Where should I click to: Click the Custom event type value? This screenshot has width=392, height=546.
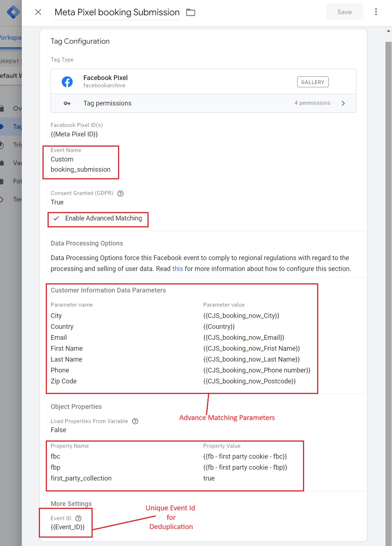tap(62, 159)
